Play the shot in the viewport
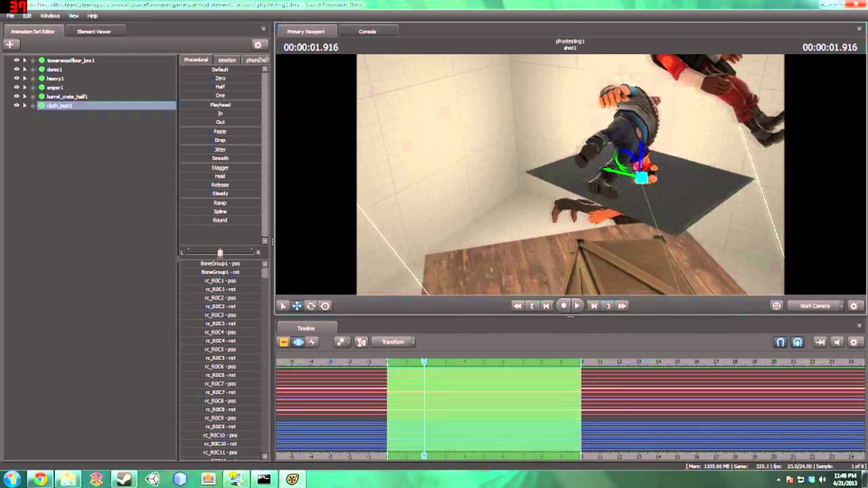The image size is (868, 488). pyautogui.click(x=577, y=306)
